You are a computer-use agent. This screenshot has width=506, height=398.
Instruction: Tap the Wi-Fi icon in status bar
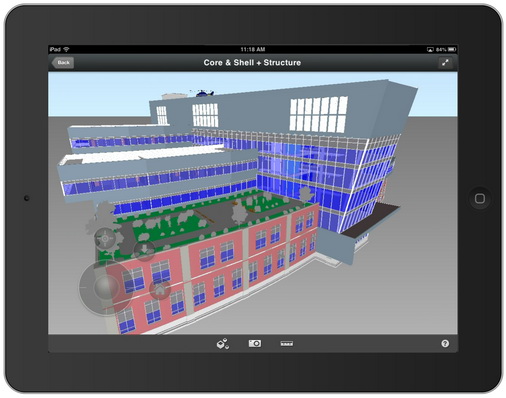point(67,49)
